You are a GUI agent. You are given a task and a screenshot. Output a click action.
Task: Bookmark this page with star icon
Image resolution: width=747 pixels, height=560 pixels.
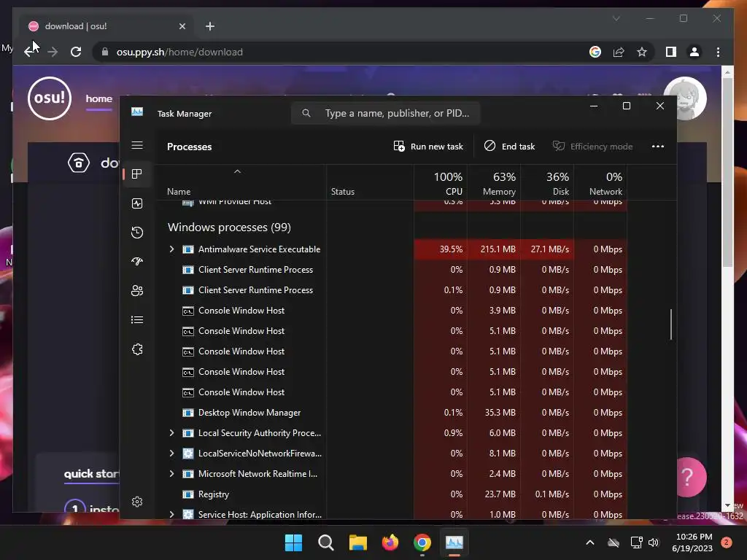(x=642, y=52)
